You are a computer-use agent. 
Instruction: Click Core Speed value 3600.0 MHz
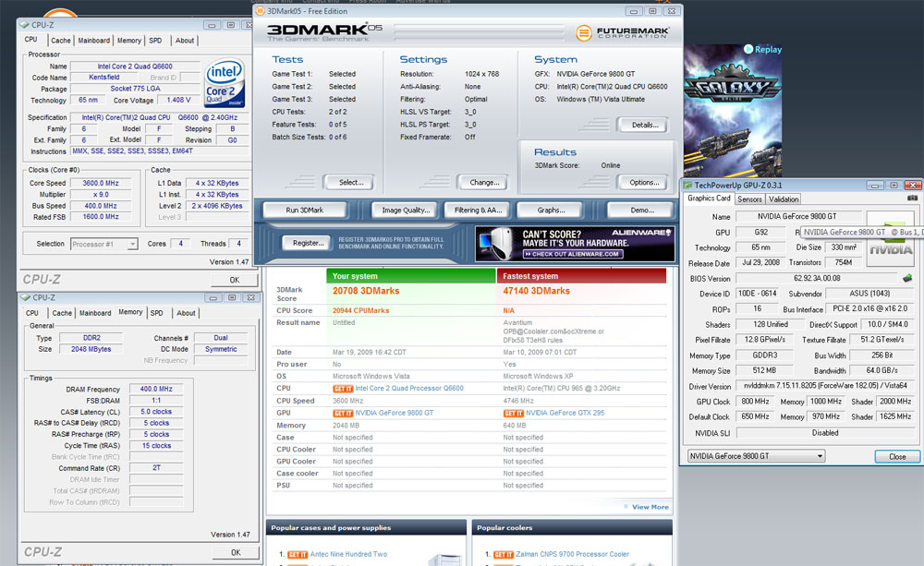coord(100,183)
